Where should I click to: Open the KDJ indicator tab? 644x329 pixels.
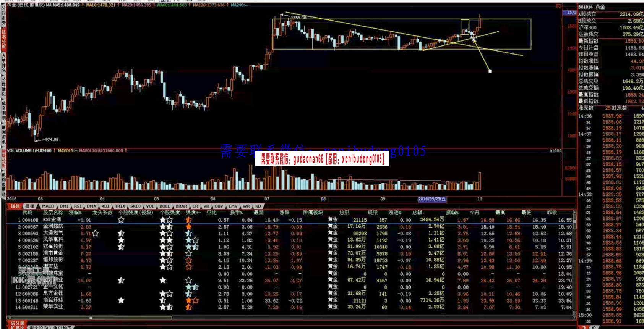pyautogui.click(x=105, y=206)
